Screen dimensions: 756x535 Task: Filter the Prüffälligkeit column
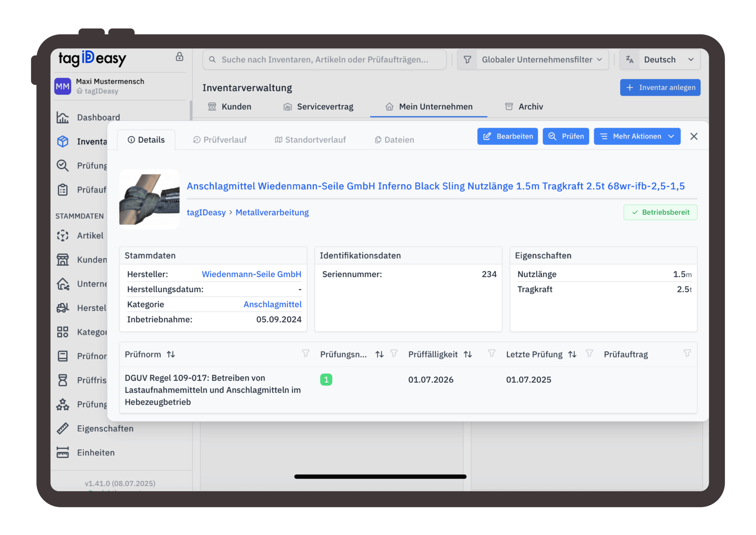[492, 354]
